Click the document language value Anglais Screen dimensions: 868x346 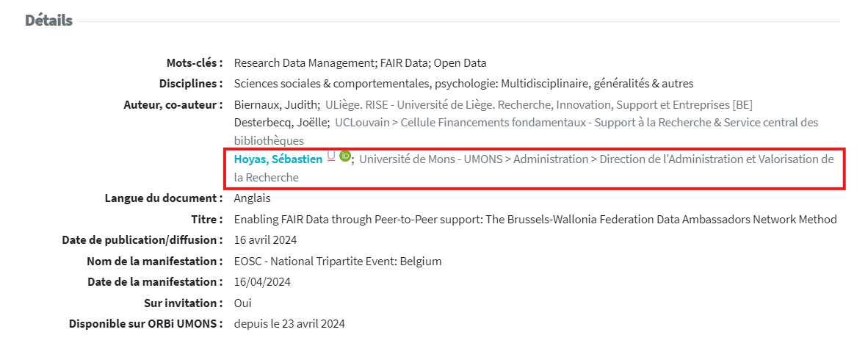pyautogui.click(x=253, y=198)
